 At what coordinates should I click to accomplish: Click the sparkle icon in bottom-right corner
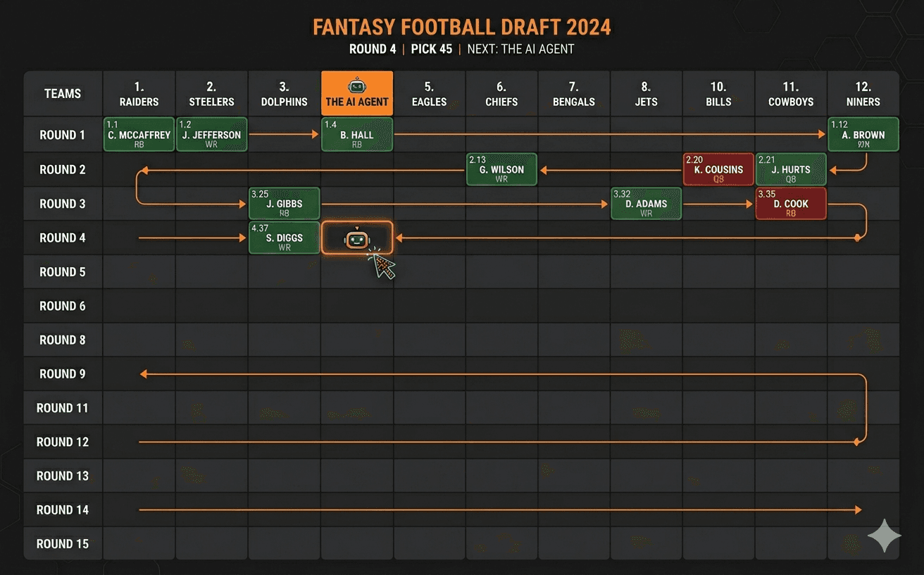884,536
